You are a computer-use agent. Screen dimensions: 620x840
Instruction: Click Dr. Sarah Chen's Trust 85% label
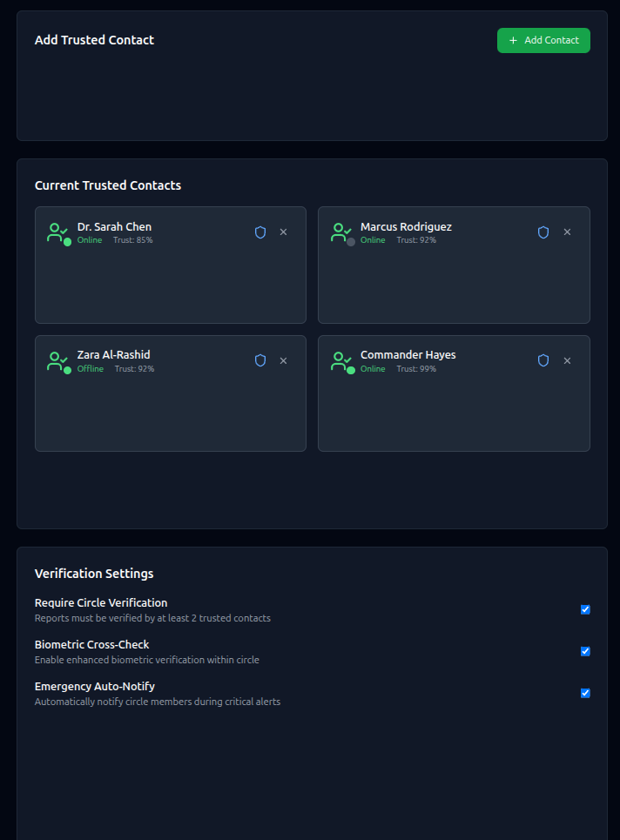pyautogui.click(x=133, y=240)
